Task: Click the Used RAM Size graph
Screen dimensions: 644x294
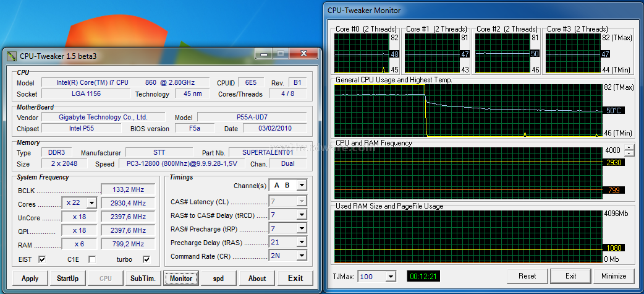Action: click(468, 237)
